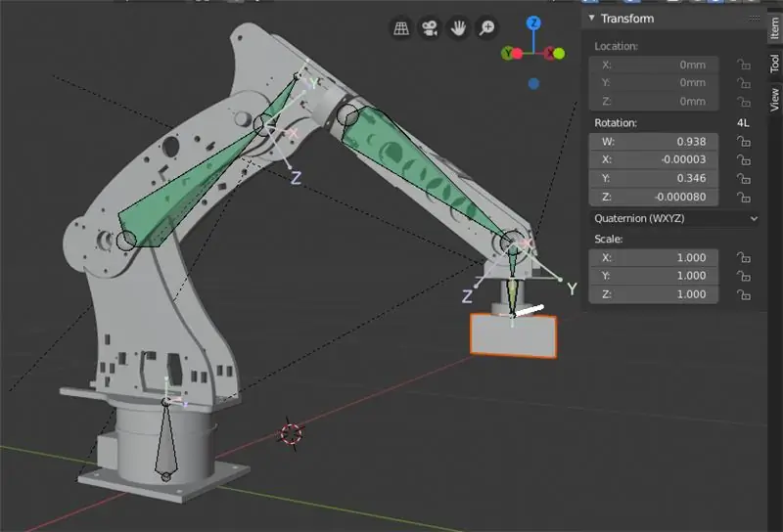Toggle lock for Location Y

click(744, 83)
